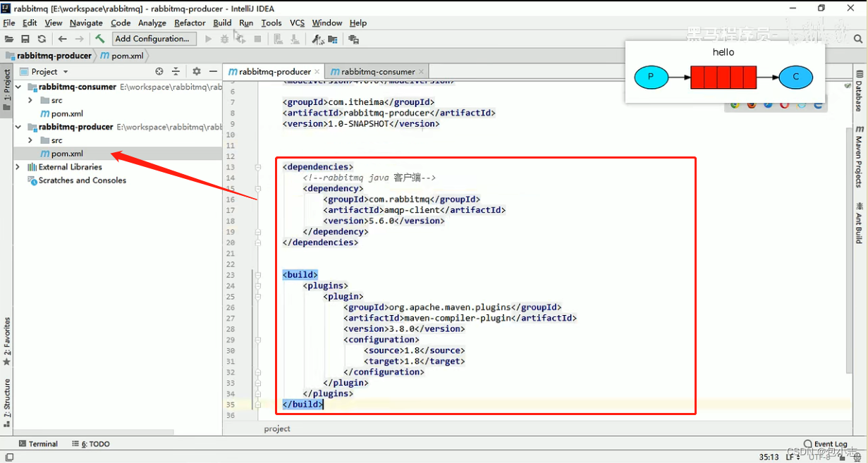Open the Event Log
Screen dimensions: 868x463
click(825, 444)
